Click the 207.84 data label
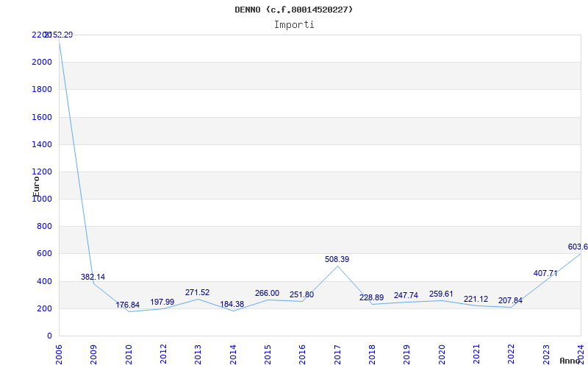 (x=510, y=301)
